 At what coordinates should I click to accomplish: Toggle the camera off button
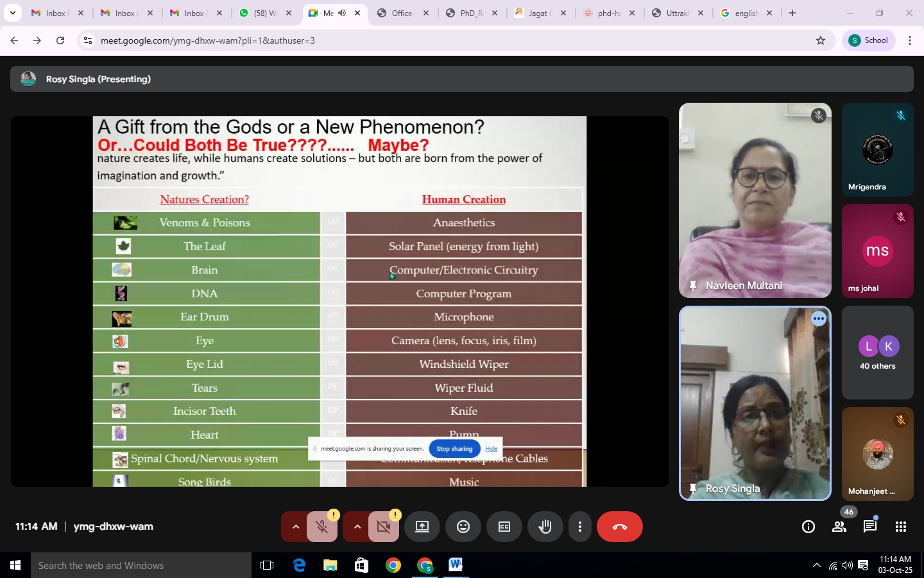384,527
